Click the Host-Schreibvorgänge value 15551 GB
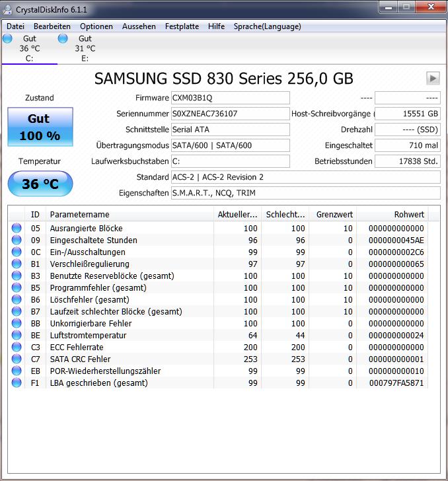Viewport: 448px width, 481px height. pos(408,114)
